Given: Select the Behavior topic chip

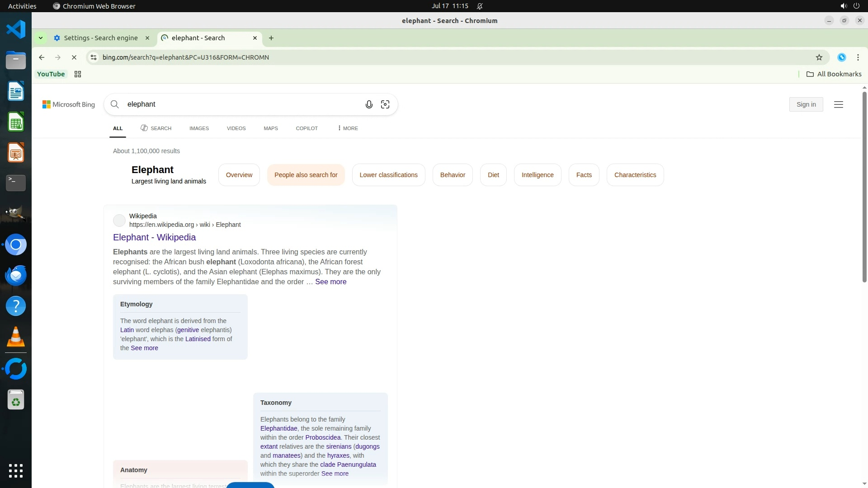Looking at the screenshot, I should point(452,175).
